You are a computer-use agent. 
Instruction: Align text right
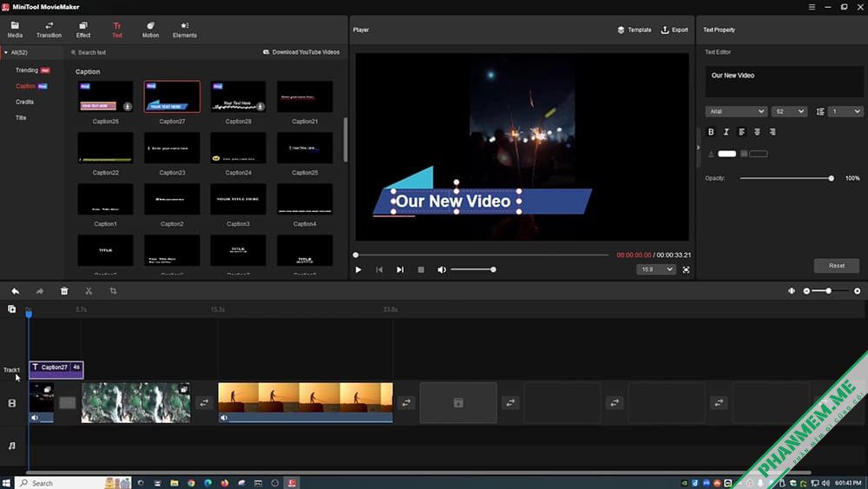[773, 132]
